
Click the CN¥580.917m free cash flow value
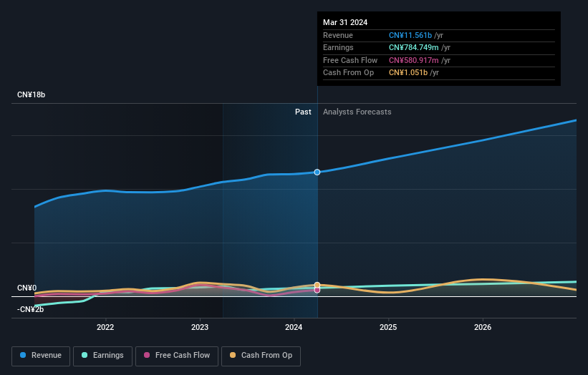(414, 60)
